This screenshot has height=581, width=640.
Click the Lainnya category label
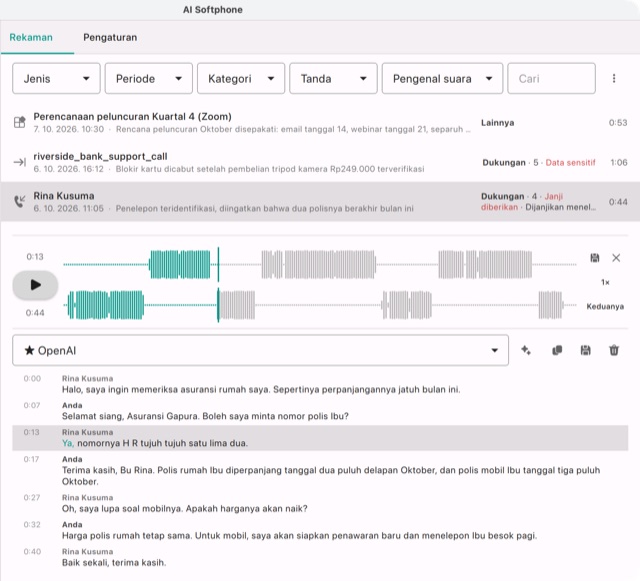pyautogui.click(x=497, y=122)
